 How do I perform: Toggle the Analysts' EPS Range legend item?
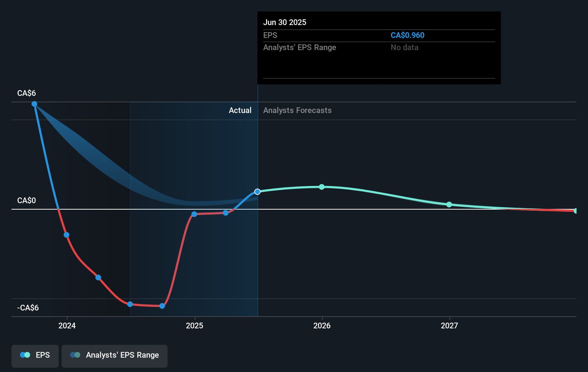click(x=115, y=356)
